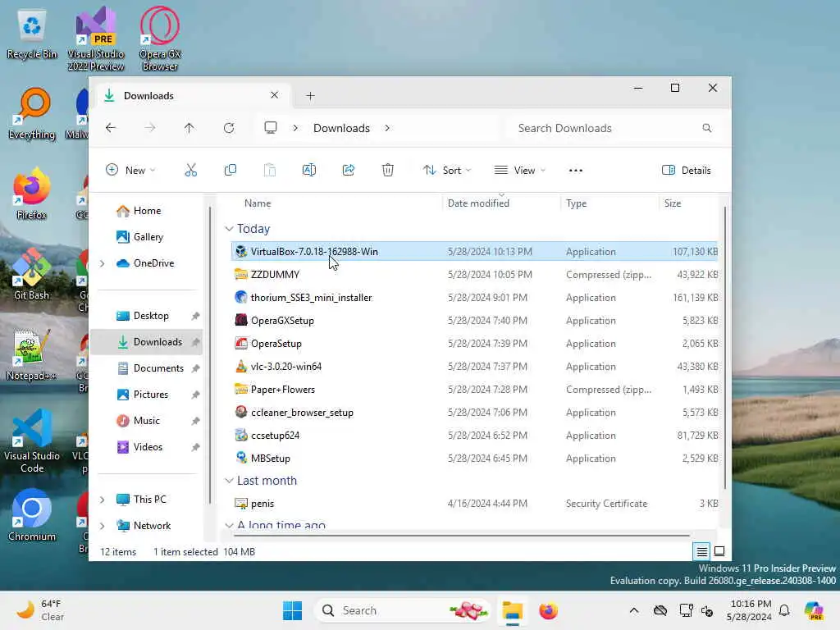Open Music in navigation pane
840x630 pixels.
tap(146, 421)
